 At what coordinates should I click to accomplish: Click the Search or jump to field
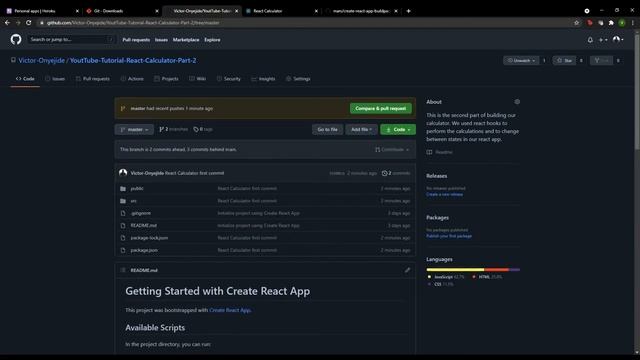point(71,40)
